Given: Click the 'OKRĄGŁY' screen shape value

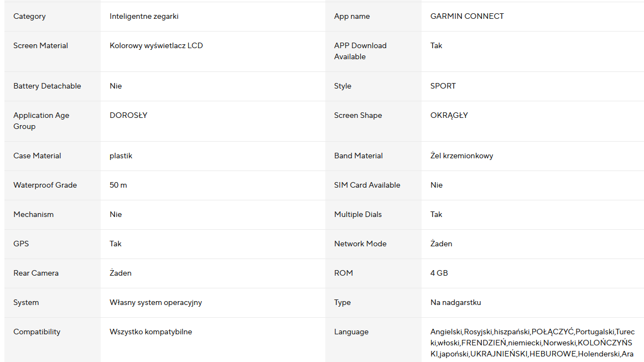Looking at the screenshot, I should coord(449,116).
